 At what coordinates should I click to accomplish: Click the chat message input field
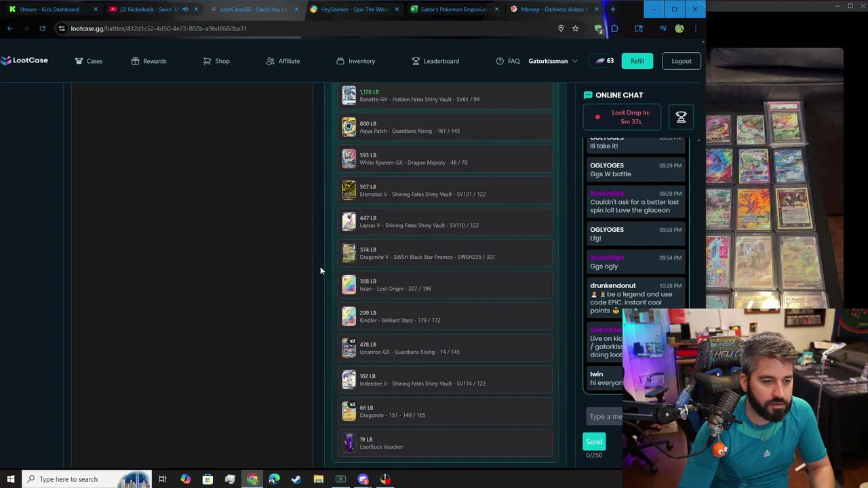[x=604, y=416]
